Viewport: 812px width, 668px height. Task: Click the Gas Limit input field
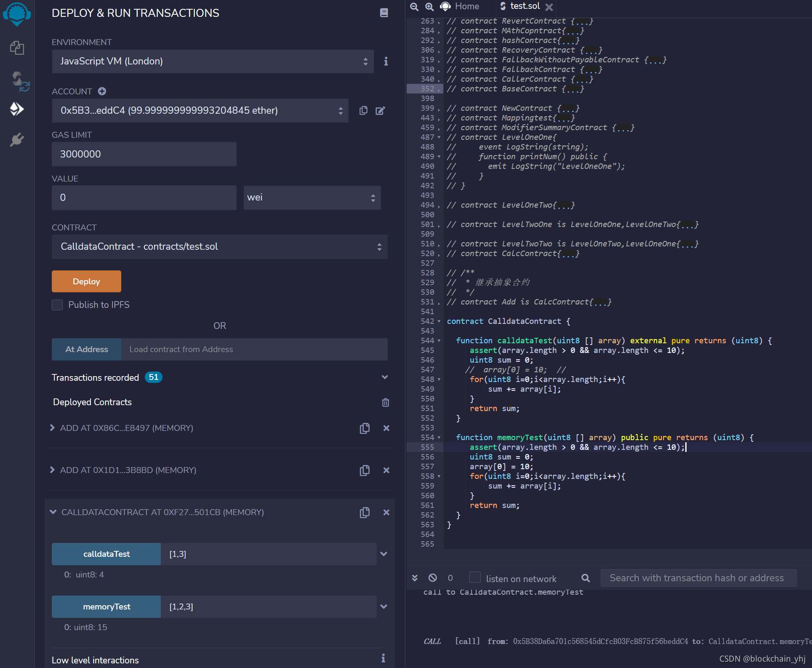click(x=144, y=154)
